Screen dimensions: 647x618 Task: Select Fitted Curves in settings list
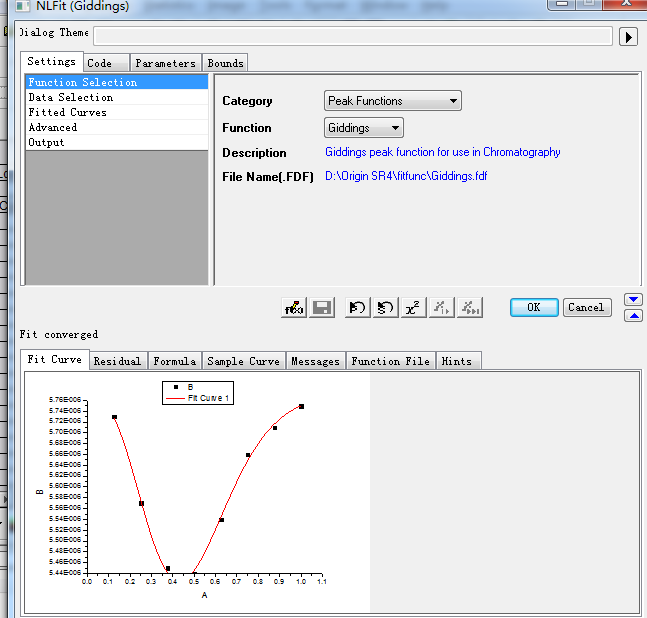(x=117, y=112)
